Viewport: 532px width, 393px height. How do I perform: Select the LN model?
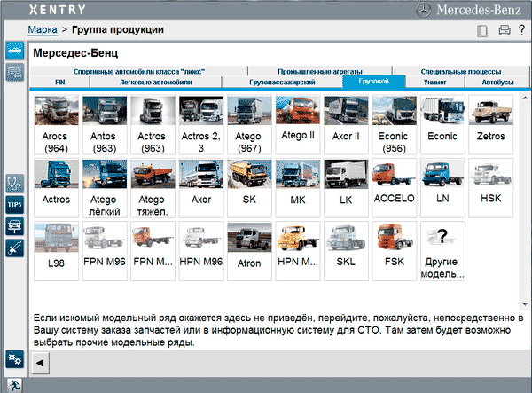click(442, 188)
